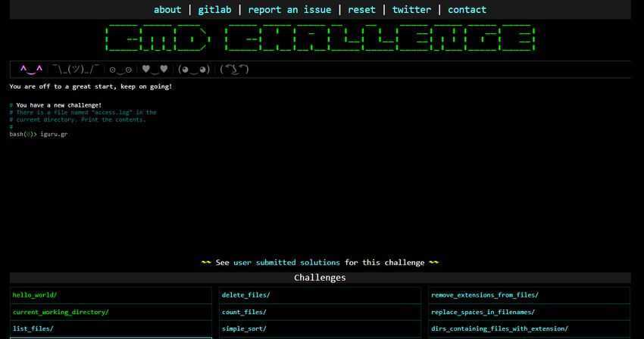Viewport: 644px width, 339px height.
Task: Select the heart eyes emoticon
Action: point(155,70)
